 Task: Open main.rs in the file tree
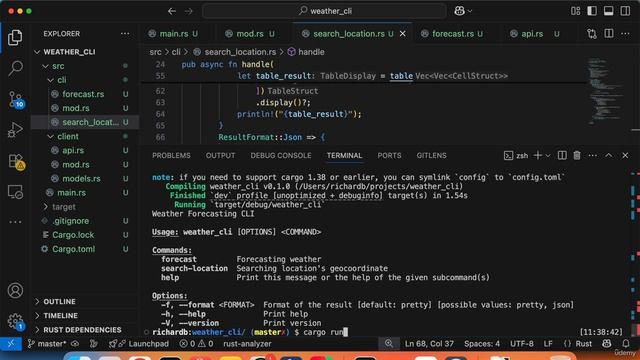coord(71,193)
